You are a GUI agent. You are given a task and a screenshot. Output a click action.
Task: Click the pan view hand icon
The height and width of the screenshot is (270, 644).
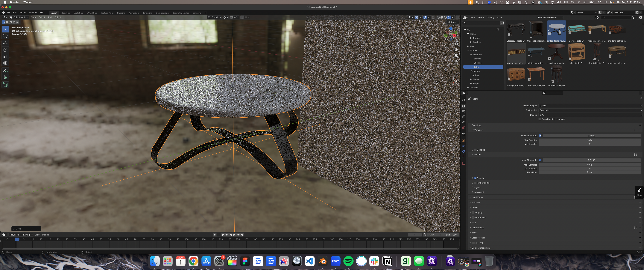coord(456,50)
